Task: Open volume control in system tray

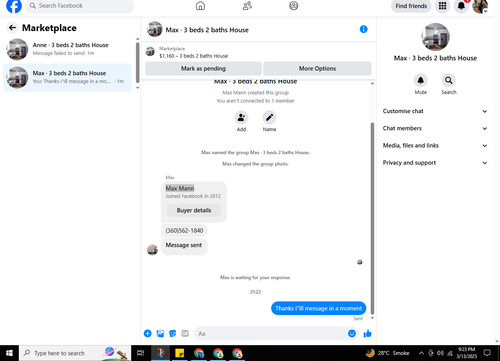Action: [440, 353]
